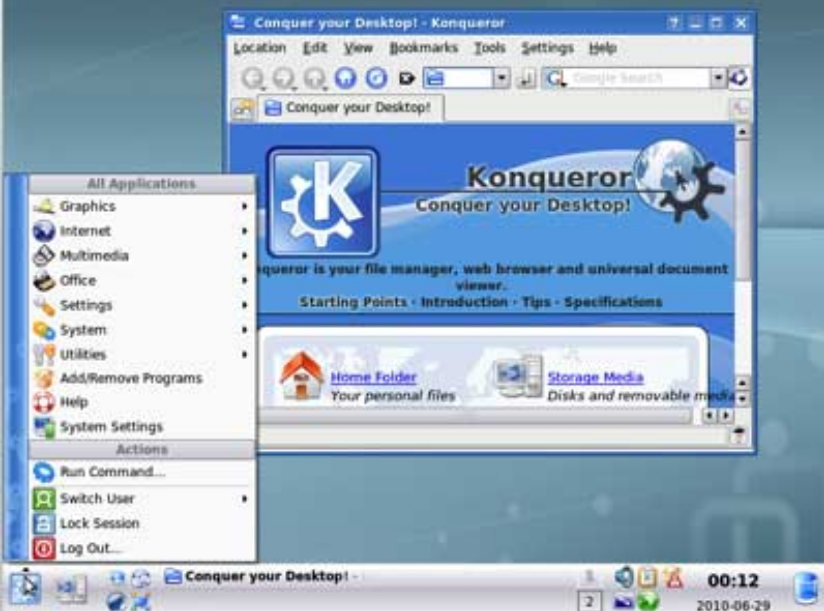Select the 'Conquer your Desktop!' tab
This screenshot has height=611, width=824.
(350, 108)
